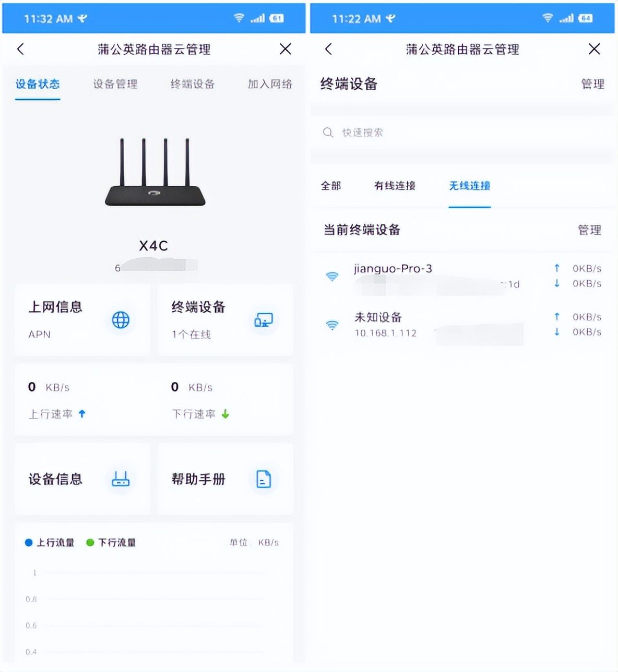Open 上网信息 card text

(55, 307)
